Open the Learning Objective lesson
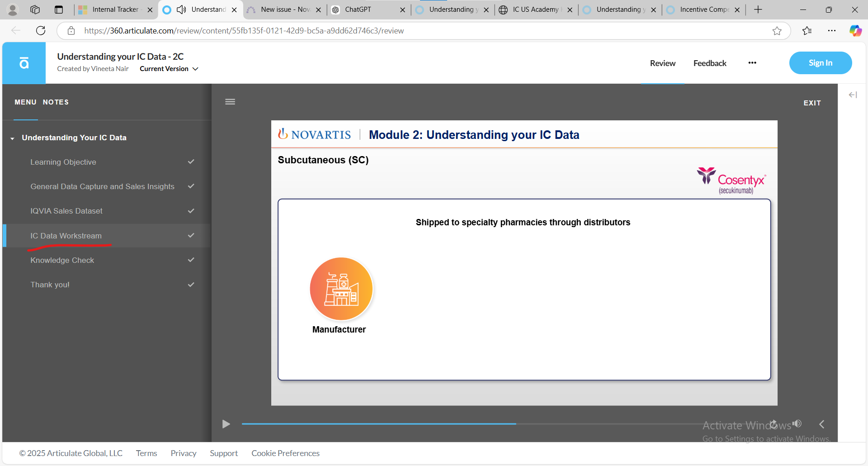The width and height of the screenshot is (868, 466). coord(63,162)
